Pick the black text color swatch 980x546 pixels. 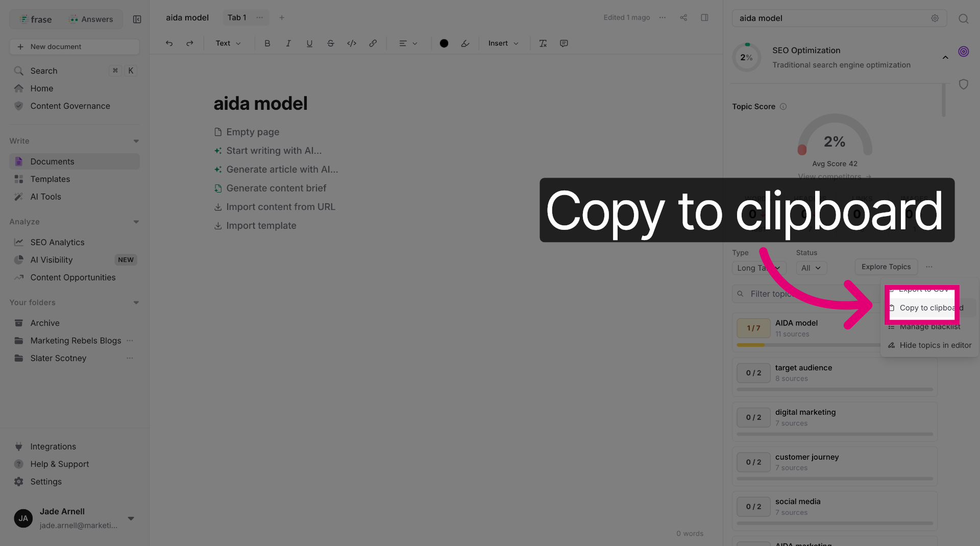pos(444,43)
